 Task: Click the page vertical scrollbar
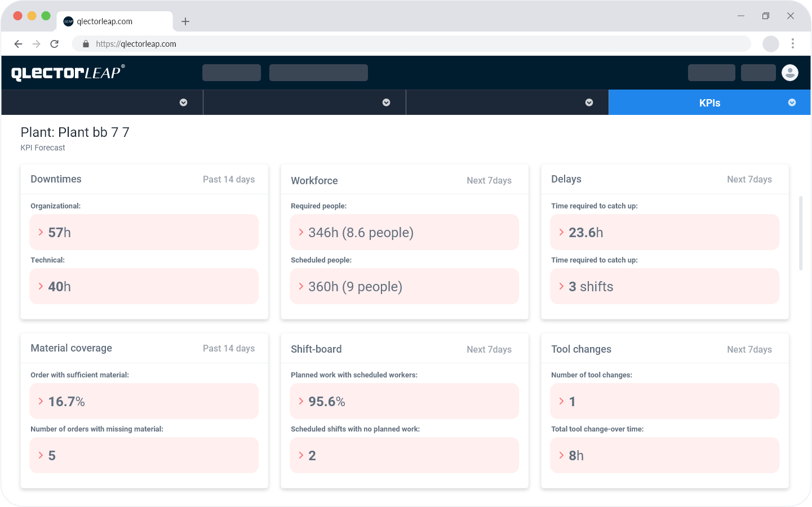[x=801, y=233]
